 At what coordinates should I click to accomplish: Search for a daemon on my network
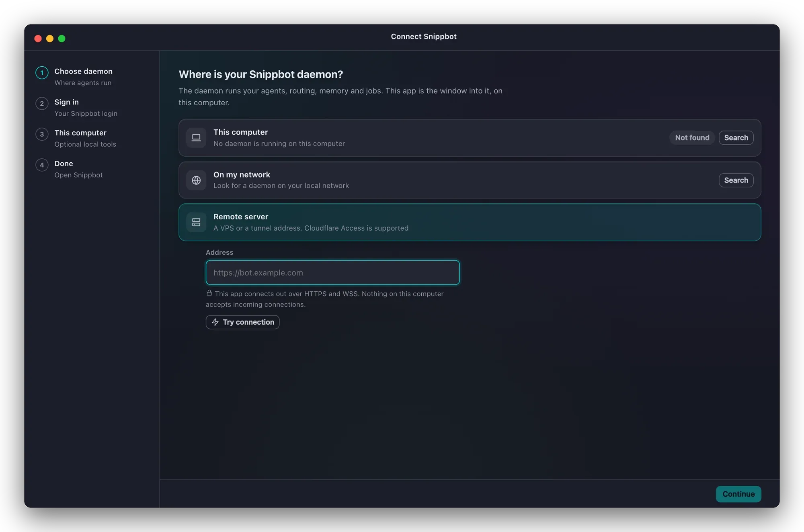pyautogui.click(x=736, y=180)
